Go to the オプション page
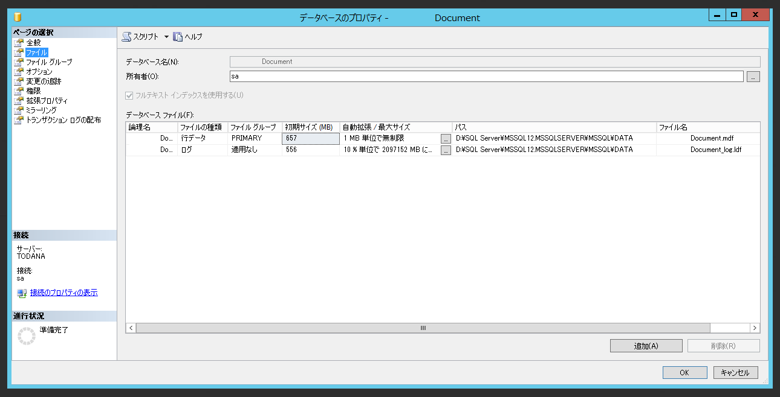Screen dimensions: 780x397 (39, 72)
